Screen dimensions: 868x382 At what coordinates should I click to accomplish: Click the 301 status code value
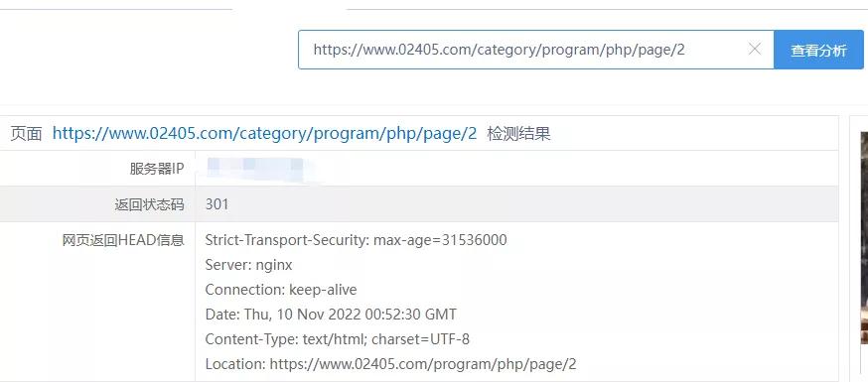pos(217,204)
